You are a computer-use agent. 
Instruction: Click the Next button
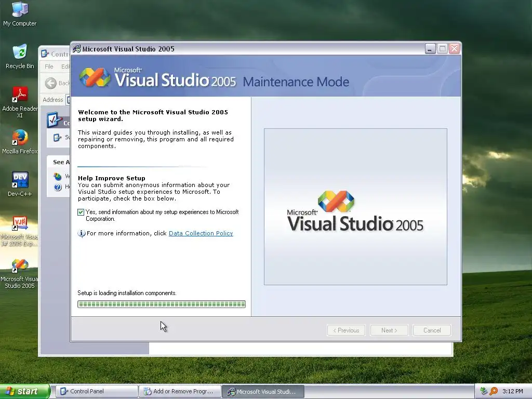[389, 330]
